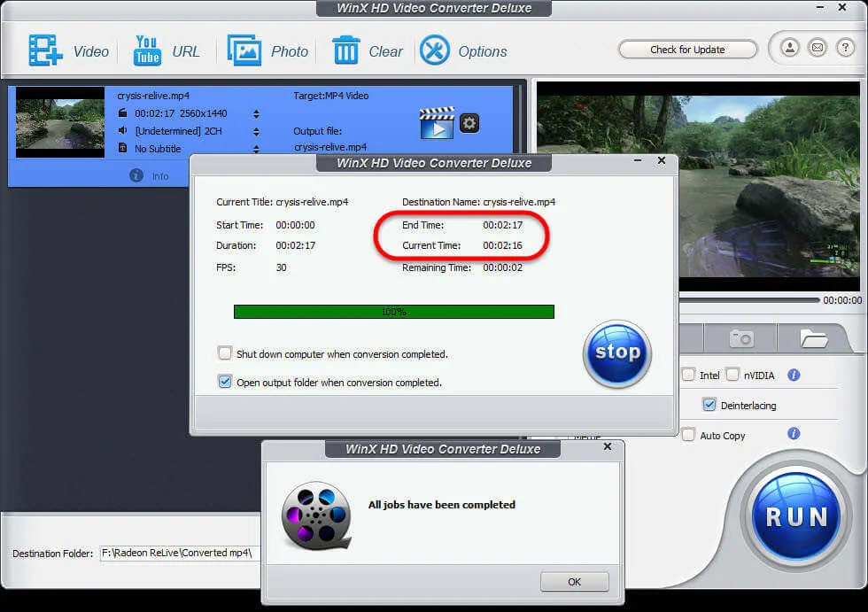Screen dimensions: 868x612
Task: Click OK in the completed jobs dialog
Action: 575,582
